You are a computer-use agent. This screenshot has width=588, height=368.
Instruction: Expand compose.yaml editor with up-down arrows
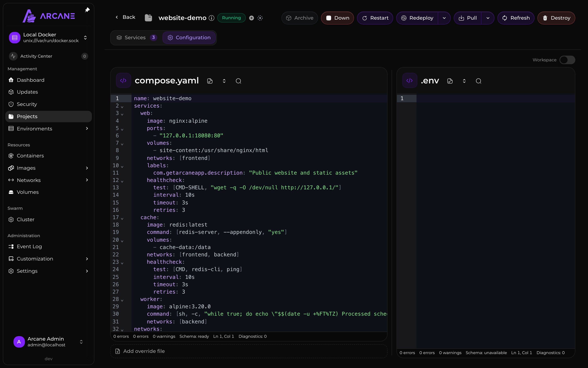[224, 81]
